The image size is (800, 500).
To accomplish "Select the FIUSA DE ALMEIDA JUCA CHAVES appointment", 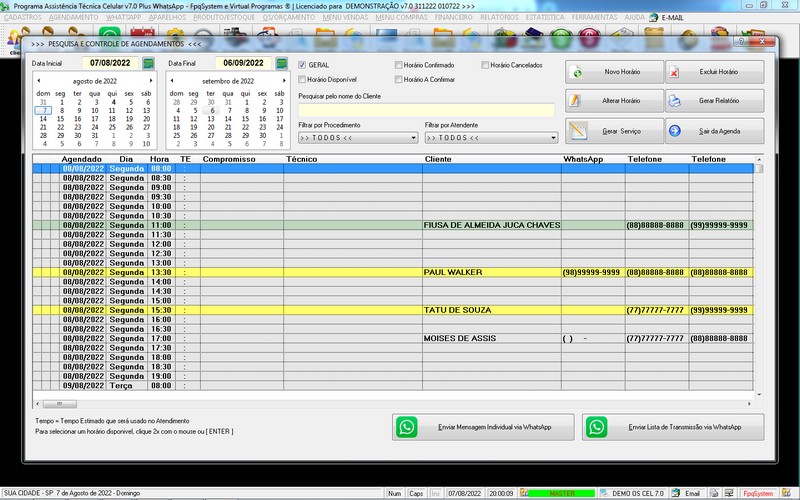I will click(393, 225).
